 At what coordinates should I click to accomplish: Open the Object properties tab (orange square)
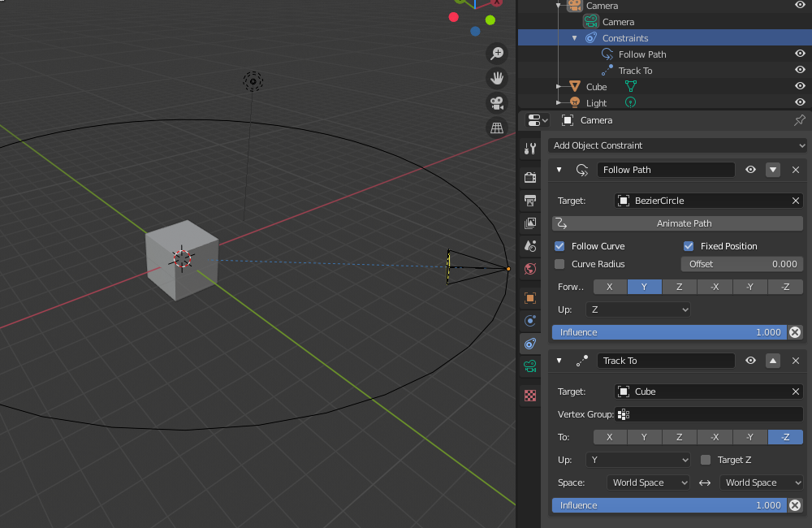coord(529,298)
